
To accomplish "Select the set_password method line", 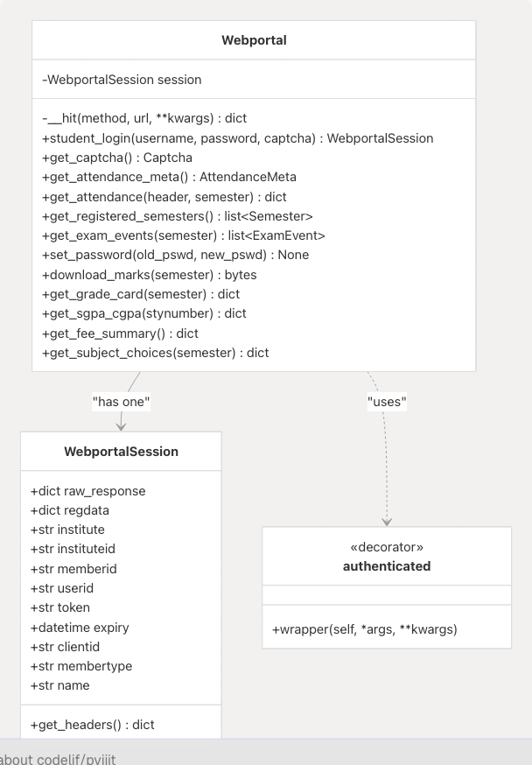I will [x=175, y=255].
